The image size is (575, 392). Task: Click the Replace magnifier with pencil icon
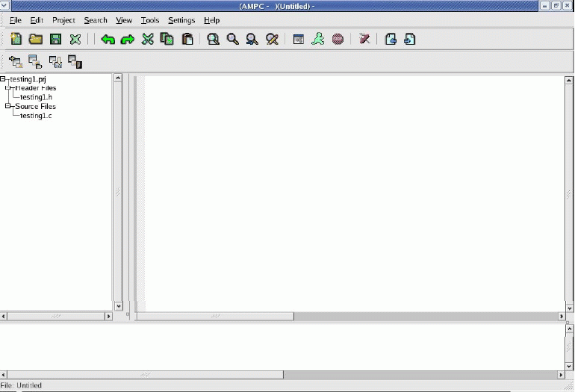pos(272,39)
